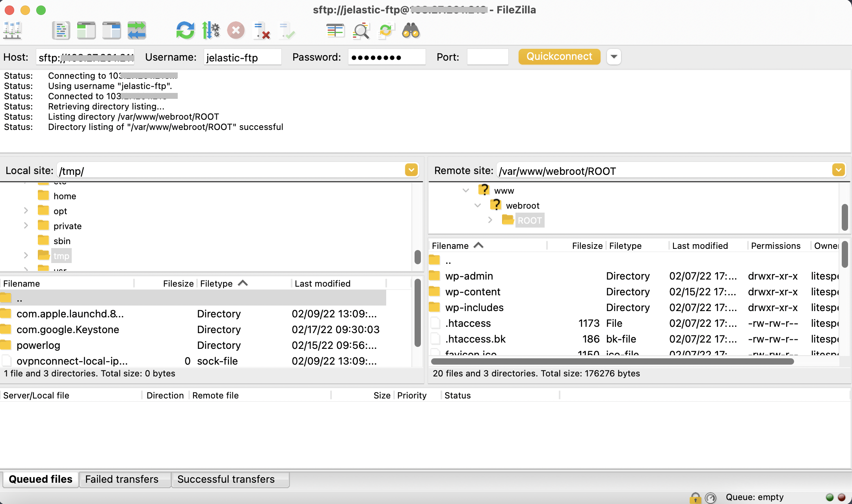Open parent directory in remote file list
This screenshot has width=852, height=504.
coord(634,260)
